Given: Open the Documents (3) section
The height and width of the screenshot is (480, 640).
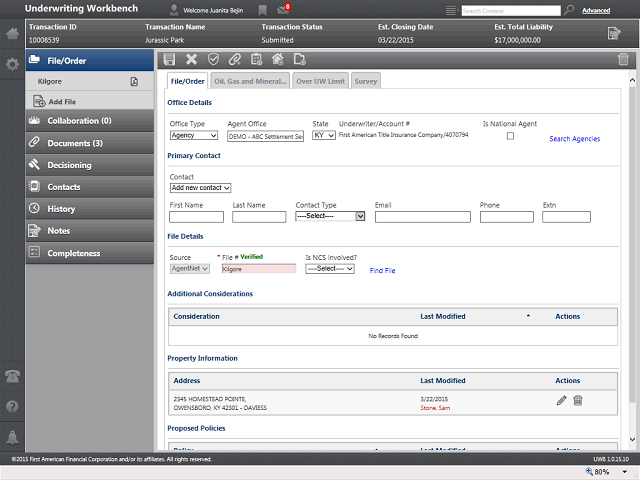Looking at the screenshot, I should (90, 143).
